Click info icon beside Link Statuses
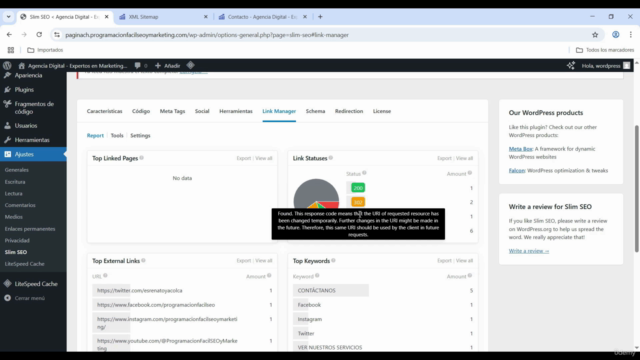This screenshot has width=640, height=360. click(331, 158)
